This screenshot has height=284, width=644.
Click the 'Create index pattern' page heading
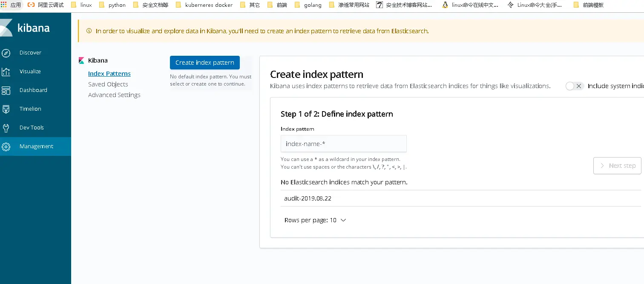pyautogui.click(x=317, y=75)
